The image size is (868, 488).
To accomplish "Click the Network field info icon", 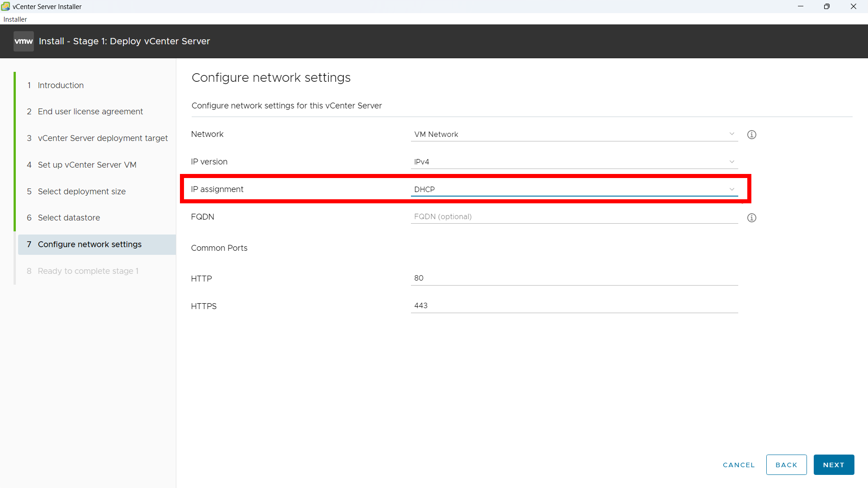I will pyautogui.click(x=751, y=135).
